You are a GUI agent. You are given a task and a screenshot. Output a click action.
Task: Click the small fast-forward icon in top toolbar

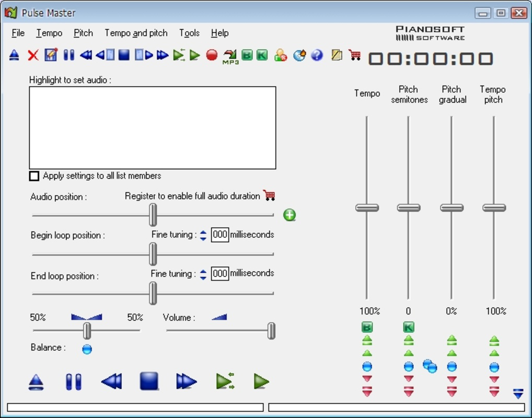pos(163,55)
